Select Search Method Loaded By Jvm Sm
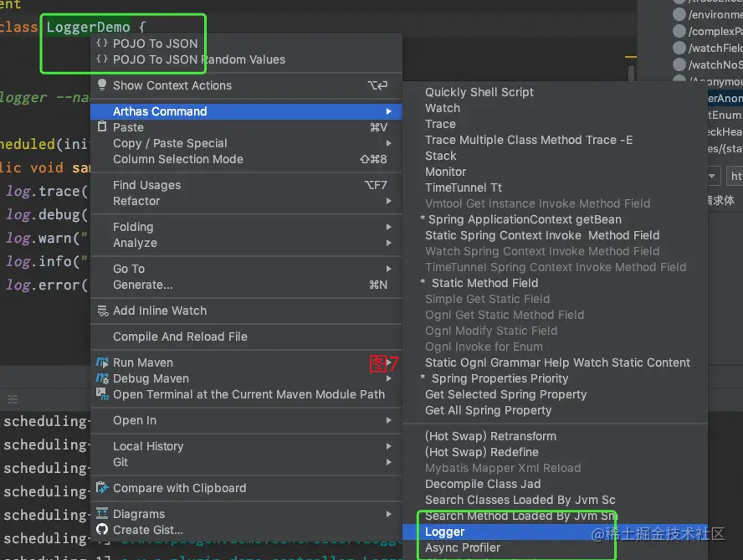 (x=555, y=516)
